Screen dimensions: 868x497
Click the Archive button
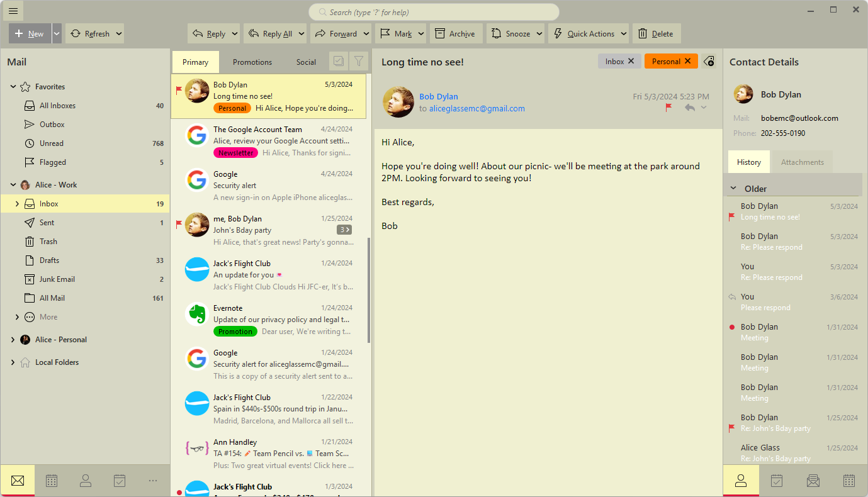pyautogui.click(x=456, y=34)
